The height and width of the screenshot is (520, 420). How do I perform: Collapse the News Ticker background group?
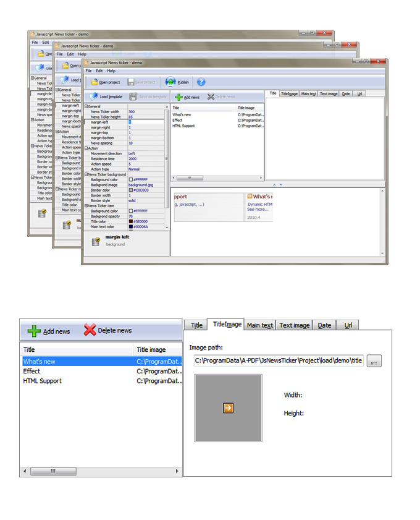coord(85,174)
